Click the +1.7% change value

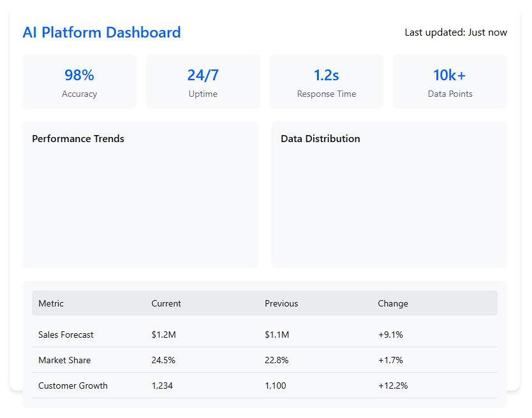(390, 360)
